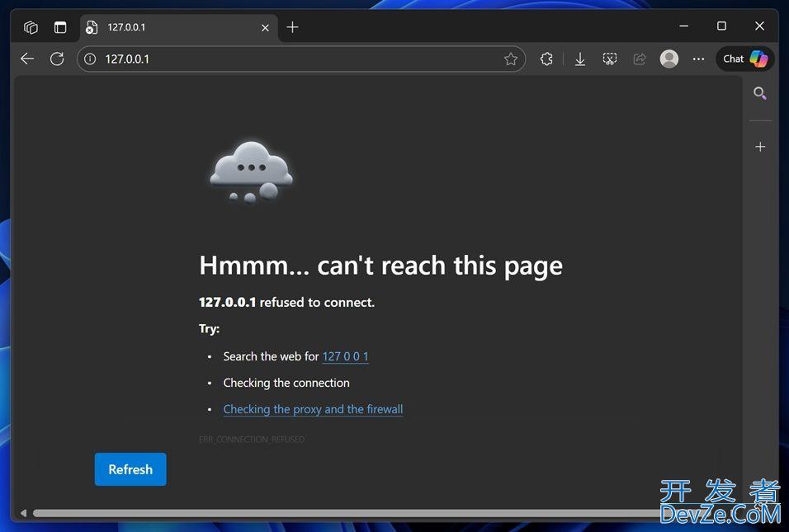The image size is (789, 532).
Task: Follow the '127 0 0 1' web search link
Action: point(345,356)
